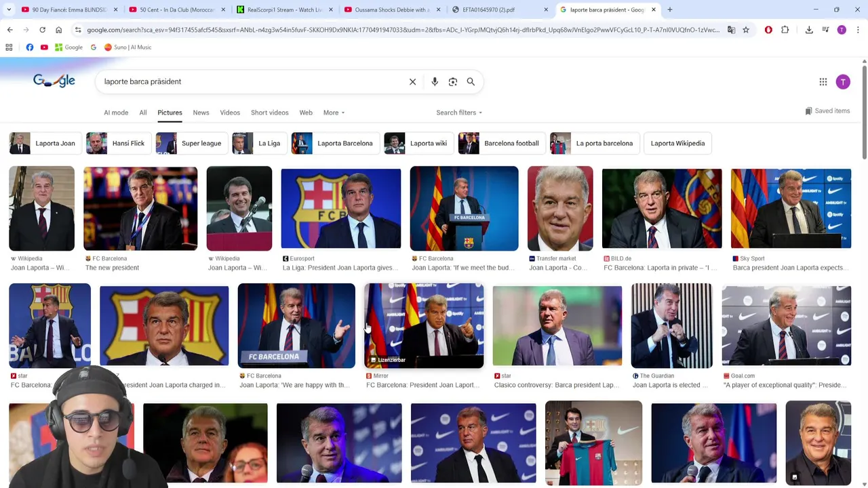Search by image with Google Lens icon

click(453, 81)
